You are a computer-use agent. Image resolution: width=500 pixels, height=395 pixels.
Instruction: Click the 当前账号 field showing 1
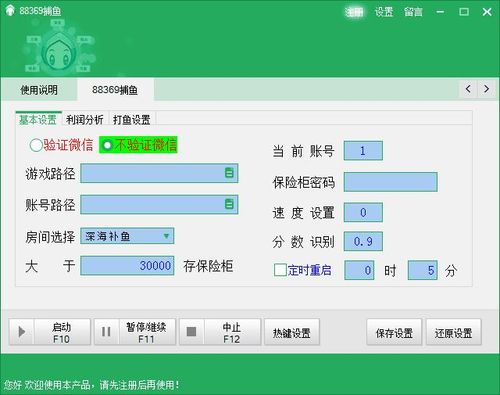pyautogui.click(x=363, y=151)
